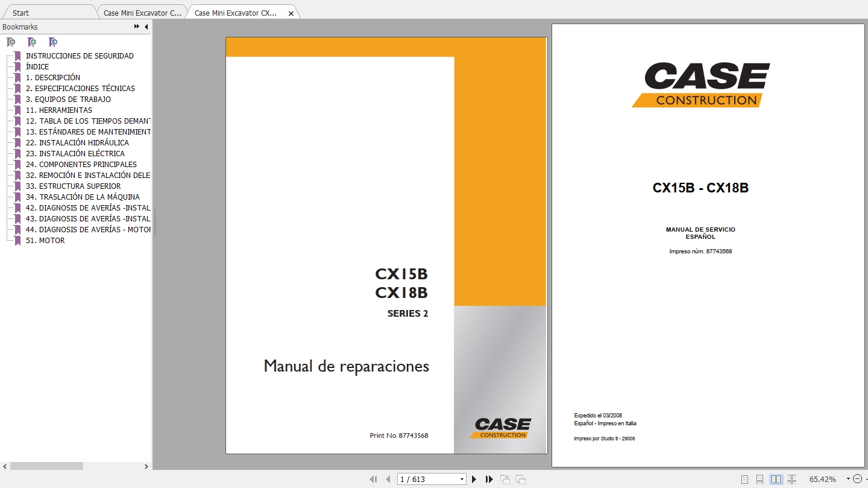Click the bookmarks horizontal scrollbar thumb
The height and width of the screenshot is (488, 868).
(46, 466)
